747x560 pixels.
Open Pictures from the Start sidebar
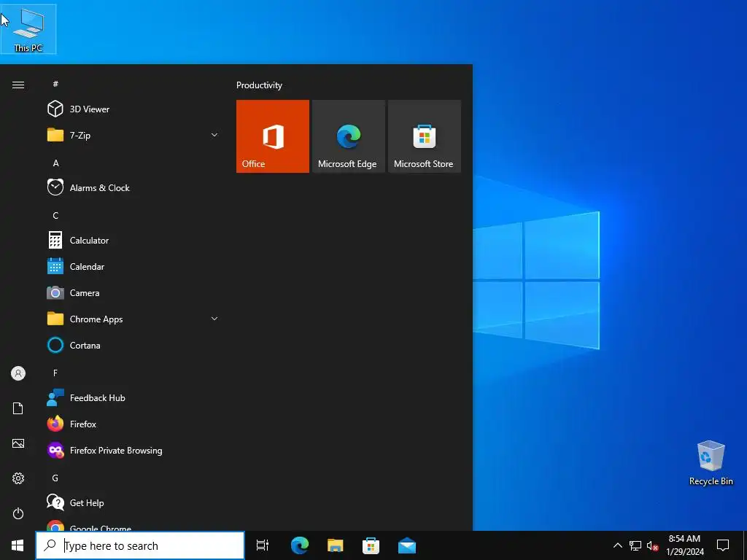(x=18, y=443)
